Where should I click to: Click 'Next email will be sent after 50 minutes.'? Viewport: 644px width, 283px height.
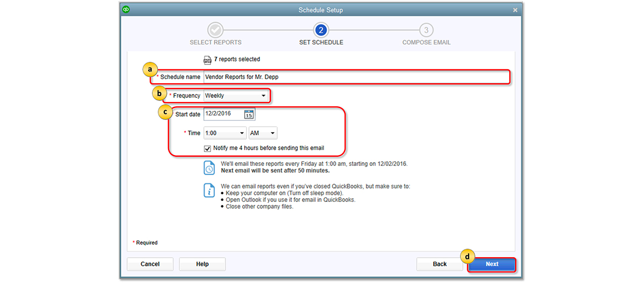tap(275, 171)
